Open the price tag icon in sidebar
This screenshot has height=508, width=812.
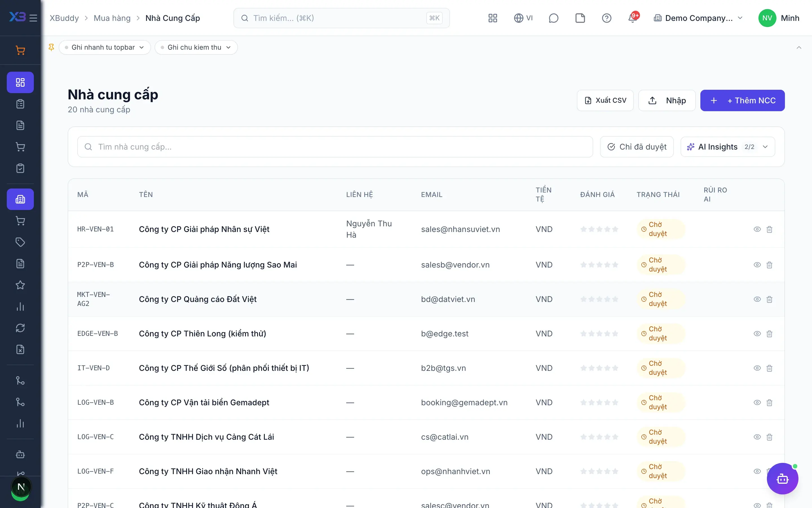click(20, 242)
